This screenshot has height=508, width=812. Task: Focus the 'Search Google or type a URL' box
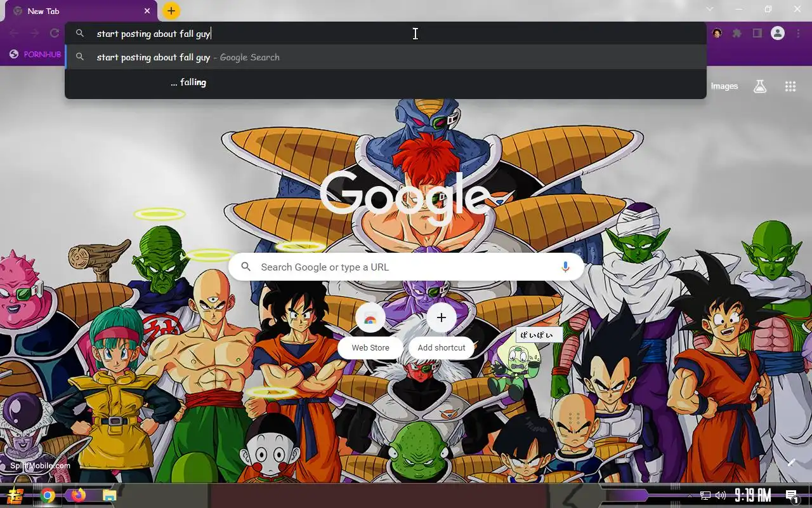(x=406, y=267)
